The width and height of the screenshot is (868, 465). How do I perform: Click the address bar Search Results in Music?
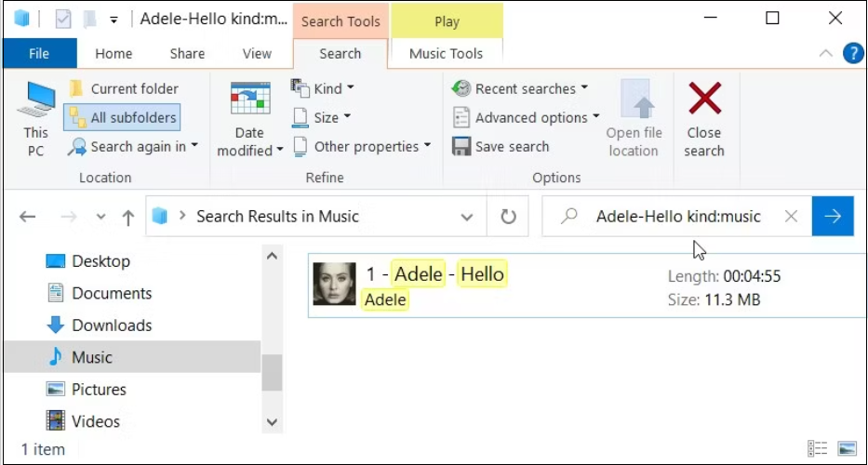click(278, 217)
